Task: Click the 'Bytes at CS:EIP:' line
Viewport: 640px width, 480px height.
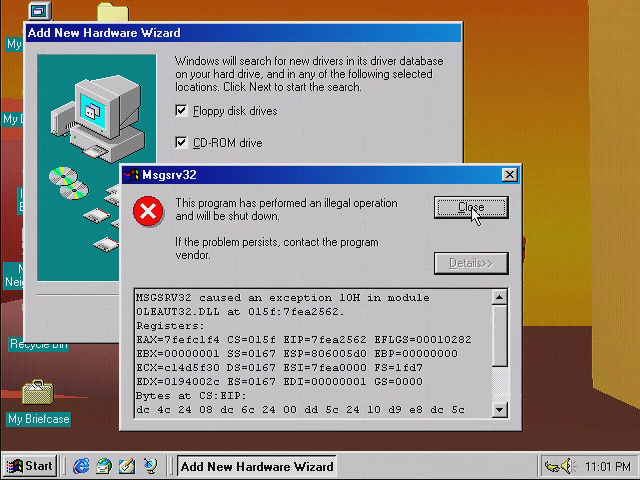Action: pyautogui.click(x=191, y=396)
